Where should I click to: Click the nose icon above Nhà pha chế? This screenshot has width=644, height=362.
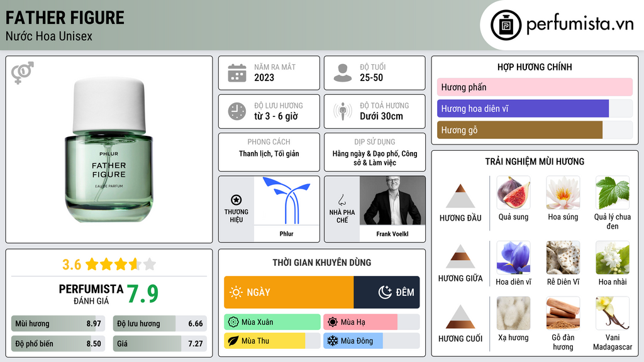[x=341, y=200]
